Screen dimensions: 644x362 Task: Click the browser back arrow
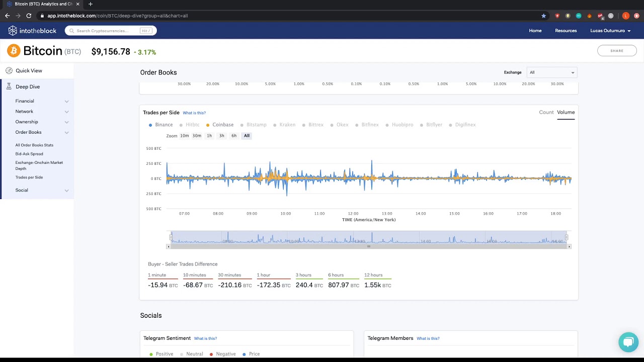click(x=7, y=16)
